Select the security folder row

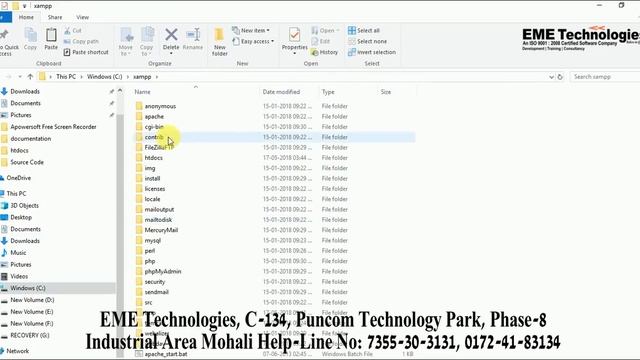tap(276, 282)
